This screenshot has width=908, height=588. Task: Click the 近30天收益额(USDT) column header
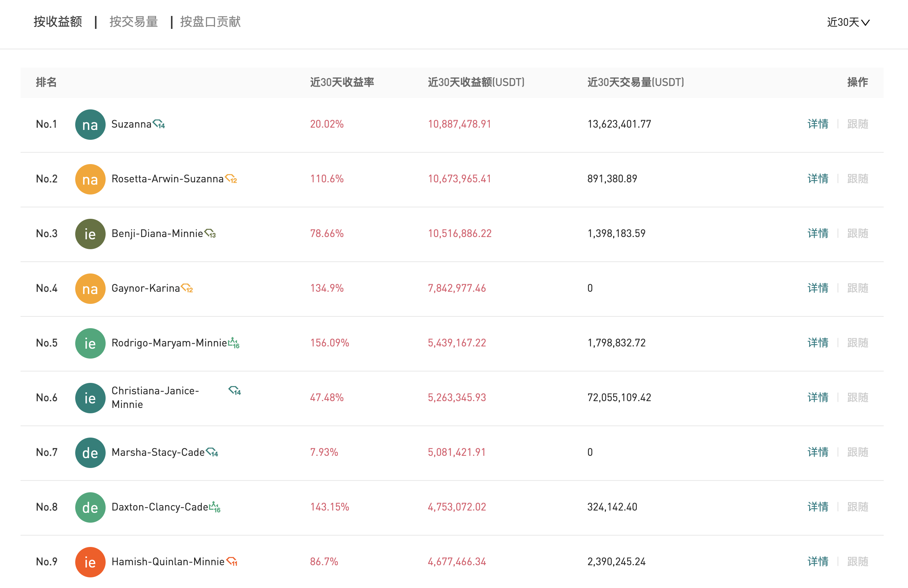476,82
